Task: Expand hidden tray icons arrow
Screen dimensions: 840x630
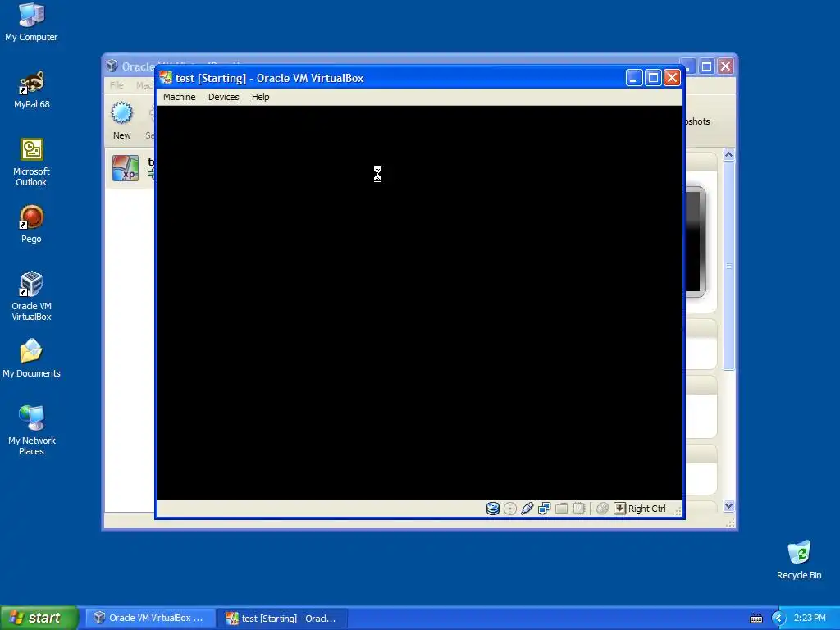Action: click(x=778, y=619)
